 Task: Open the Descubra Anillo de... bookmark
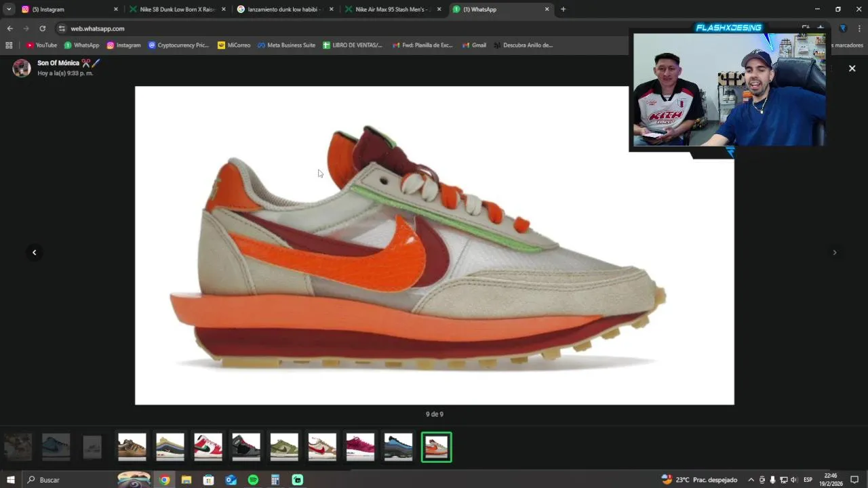(x=523, y=45)
